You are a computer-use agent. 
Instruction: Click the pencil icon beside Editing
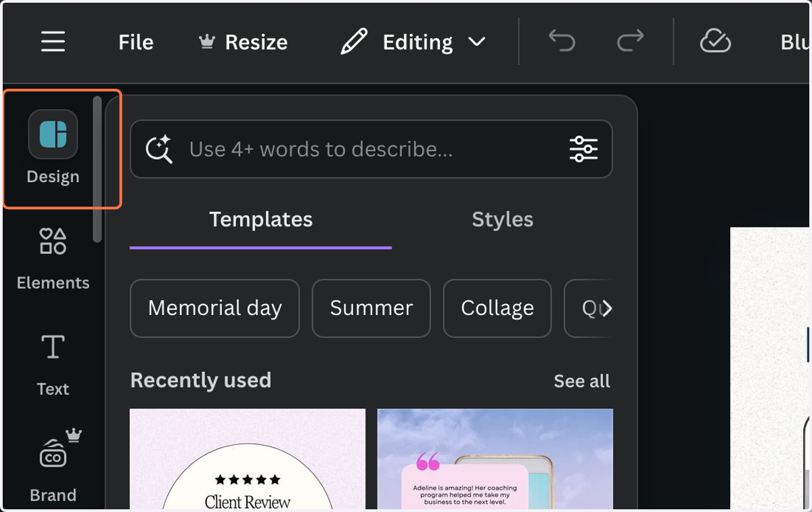click(x=354, y=42)
